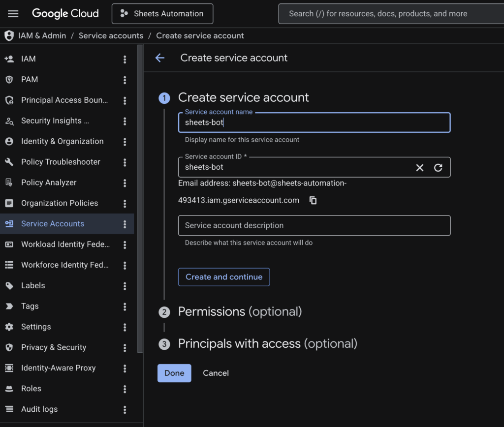Open Policy Analyzer three-dot menu
This screenshot has width=504, height=427.
[x=125, y=183]
